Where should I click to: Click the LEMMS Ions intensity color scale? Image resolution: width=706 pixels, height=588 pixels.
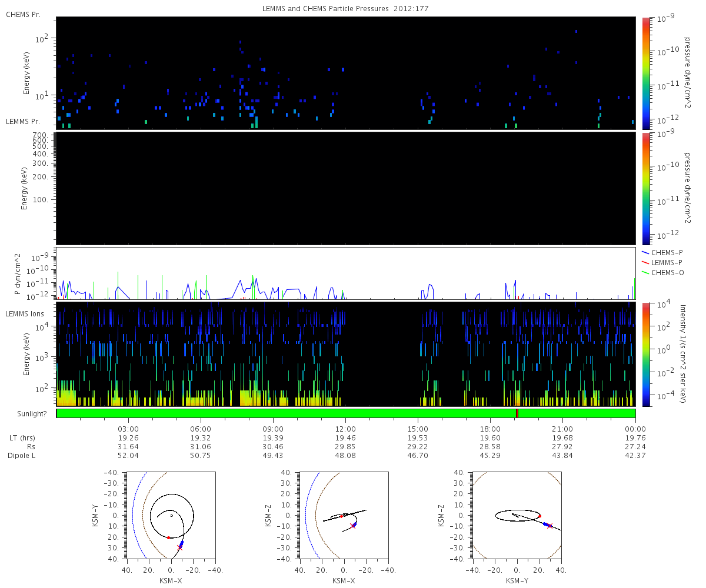pos(647,354)
